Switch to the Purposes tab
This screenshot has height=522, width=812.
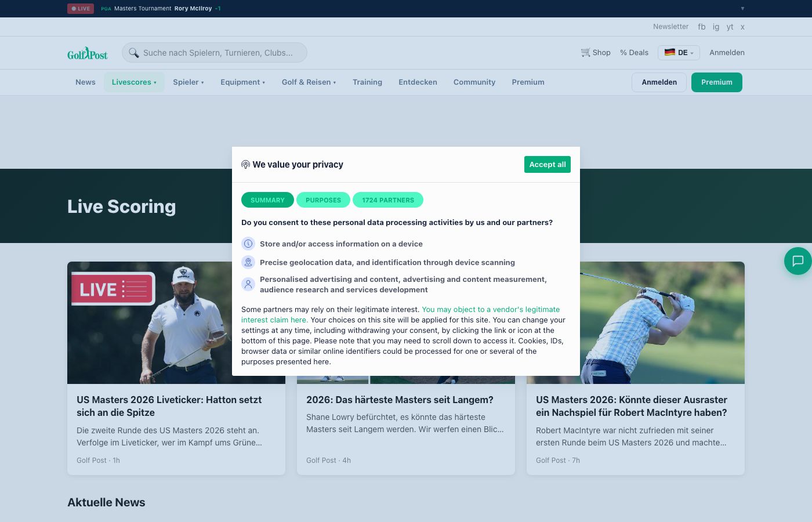click(x=323, y=200)
